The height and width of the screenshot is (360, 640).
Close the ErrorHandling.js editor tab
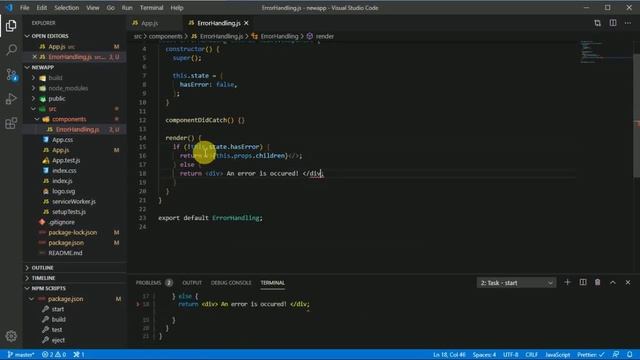(x=246, y=23)
